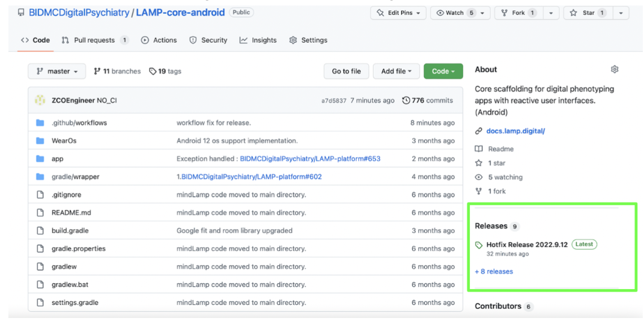Click the 1 fork link in About
Screen dimensions: 644x321
[490, 191]
